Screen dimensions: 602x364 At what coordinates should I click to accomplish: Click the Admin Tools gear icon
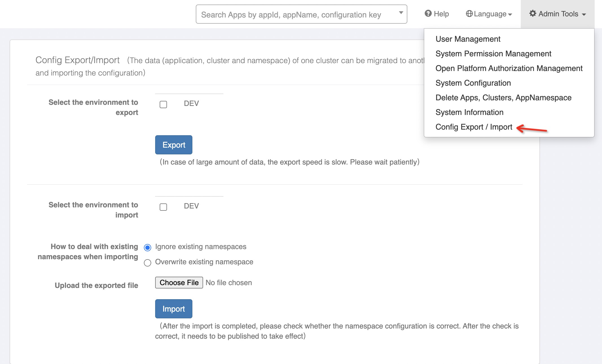point(533,14)
